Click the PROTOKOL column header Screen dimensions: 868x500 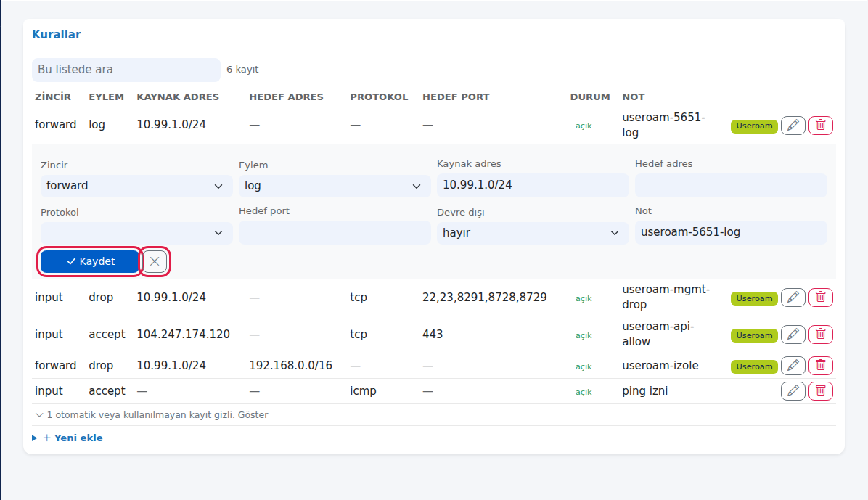tap(379, 97)
